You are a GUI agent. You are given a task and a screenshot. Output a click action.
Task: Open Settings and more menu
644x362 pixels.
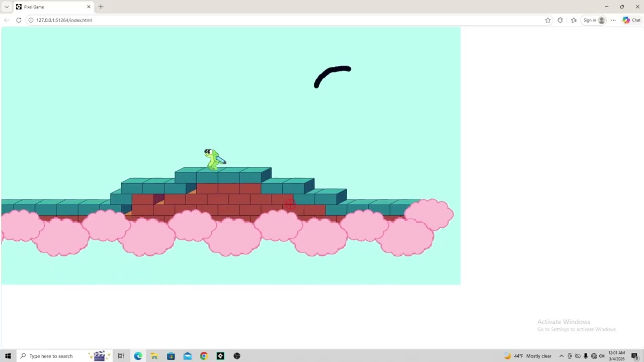pos(613,20)
